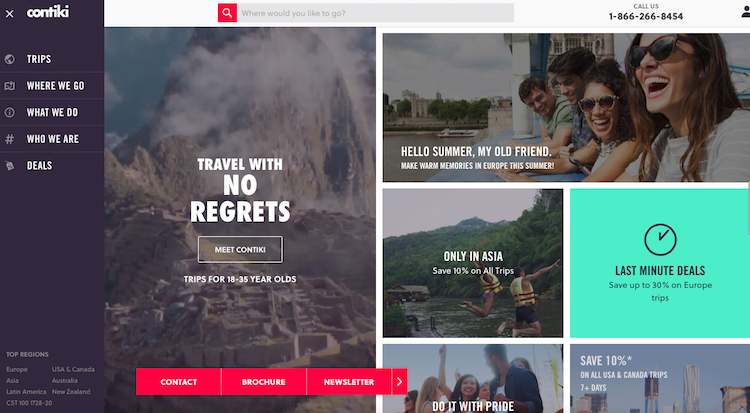Open the user account profile icon

pos(745,12)
